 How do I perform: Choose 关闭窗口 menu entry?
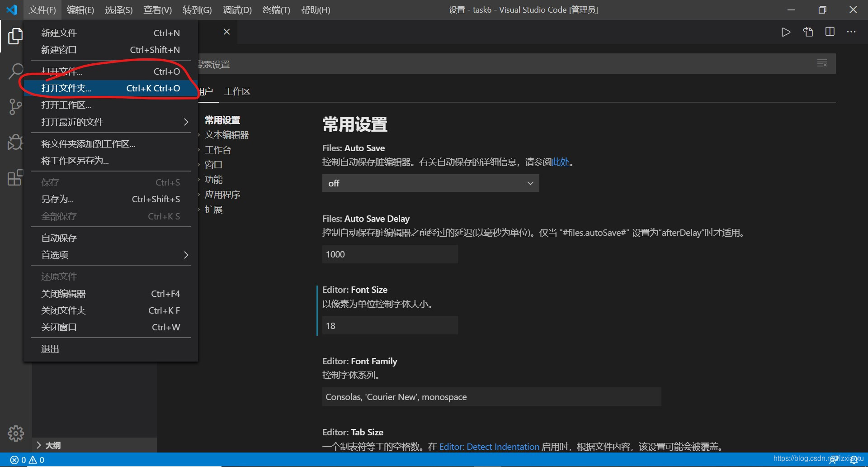pos(110,327)
